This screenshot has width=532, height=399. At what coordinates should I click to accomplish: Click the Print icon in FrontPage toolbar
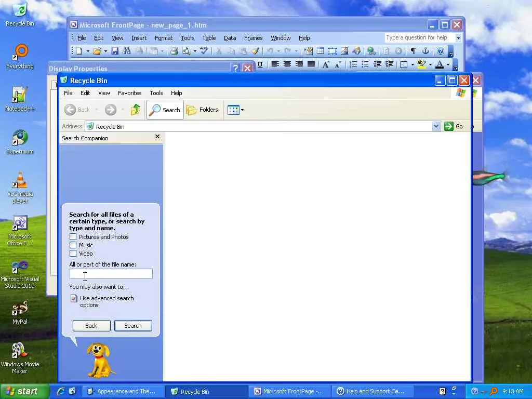click(175, 51)
